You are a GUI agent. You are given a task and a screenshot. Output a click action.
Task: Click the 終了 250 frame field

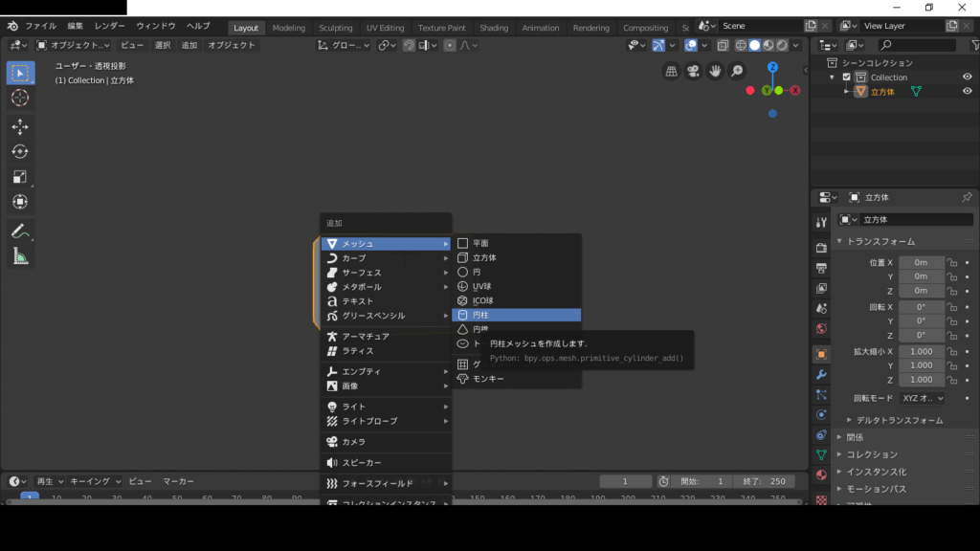tap(762, 481)
